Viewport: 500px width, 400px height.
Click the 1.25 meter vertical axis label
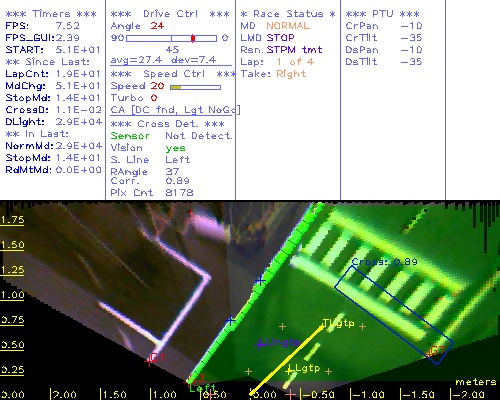pos(12,269)
